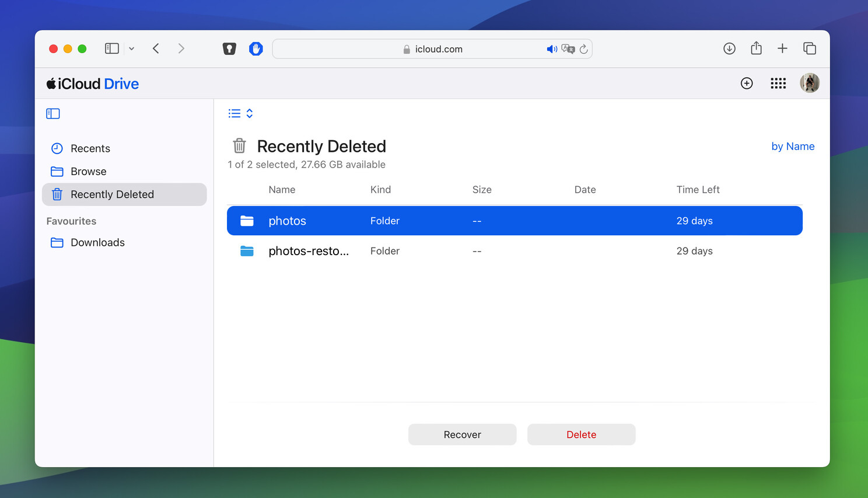Image resolution: width=868 pixels, height=498 pixels.
Task: Click the Name column header
Action: 282,190
